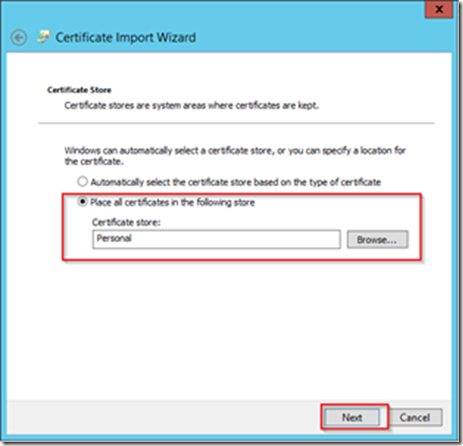Viewport: 463px width, 446px height.
Task: Click the Certificate Import Wizard title icon
Action: [x=43, y=37]
